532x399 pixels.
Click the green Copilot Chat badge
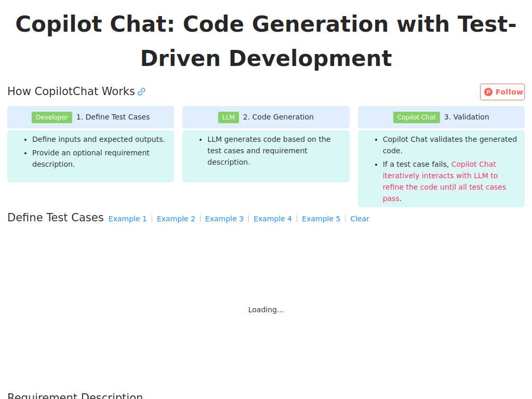click(x=416, y=117)
